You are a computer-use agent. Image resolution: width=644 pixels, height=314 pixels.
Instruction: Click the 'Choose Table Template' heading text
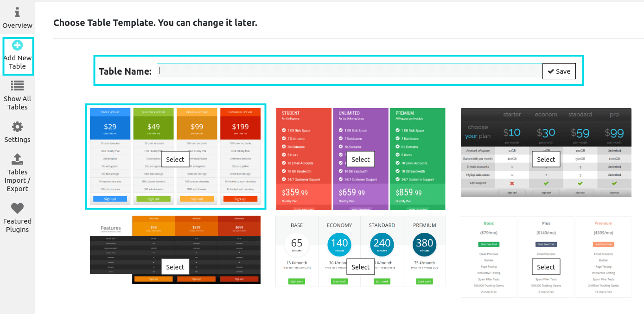[x=155, y=22]
